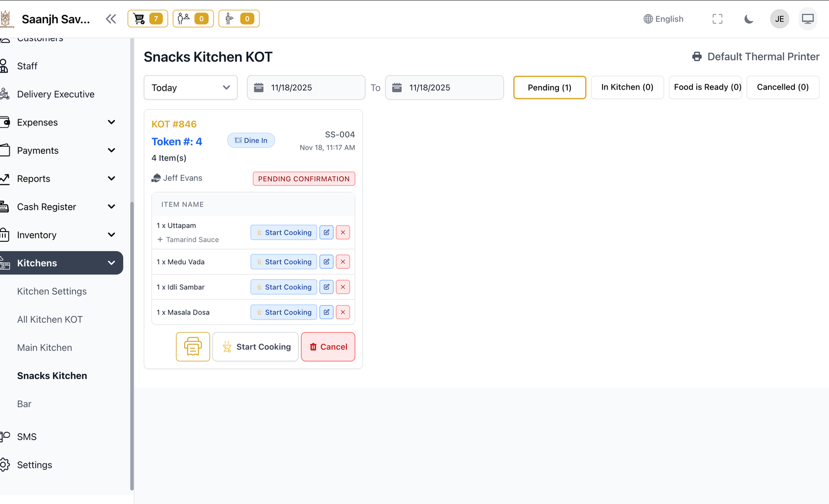Viewport: 829px width, 504px height.
Task: Cancel KOT #846
Action: tap(328, 347)
